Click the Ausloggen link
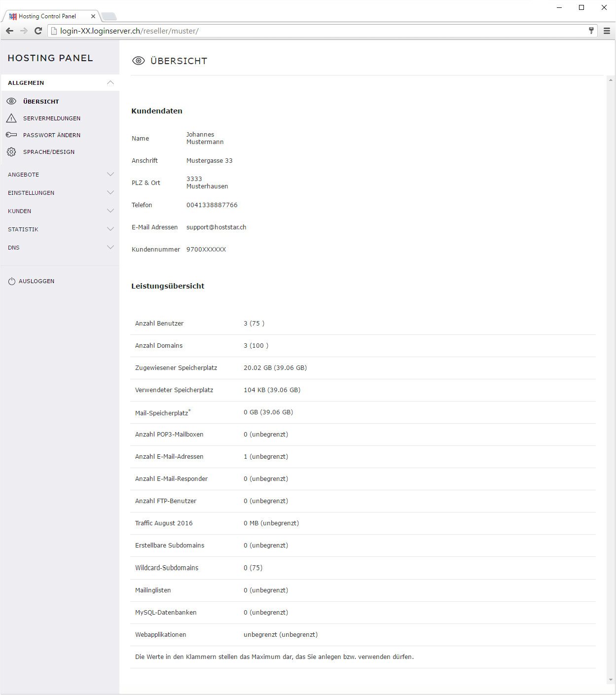616x695 pixels. click(x=36, y=281)
